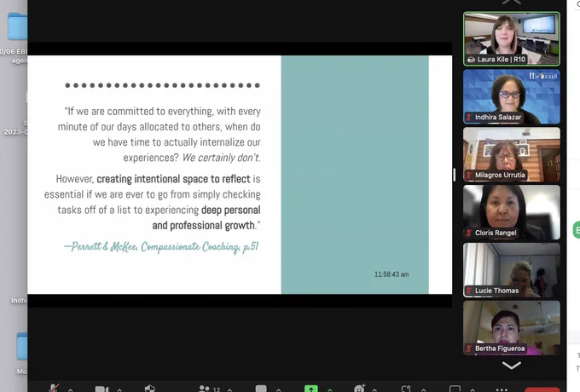Expand the caret next to Reactions

pyautogui.click(x=374, y=389)
